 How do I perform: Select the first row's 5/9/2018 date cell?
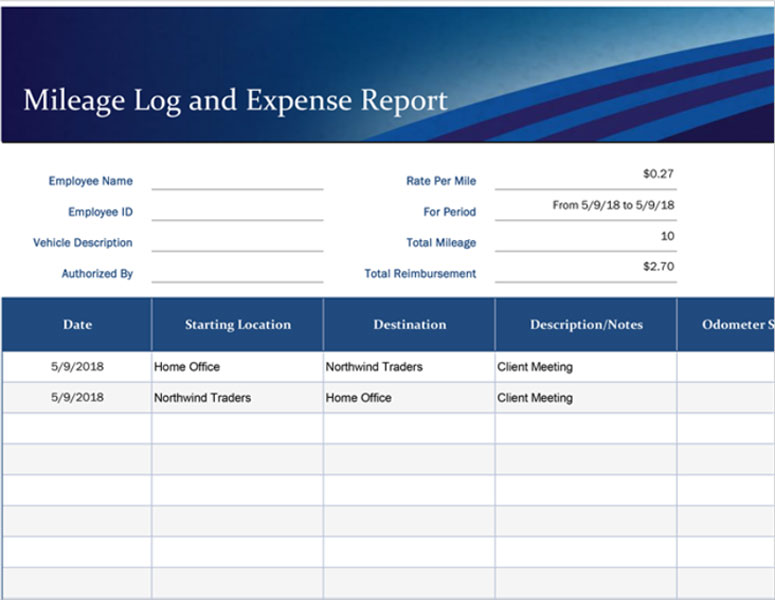pos(77,367)
